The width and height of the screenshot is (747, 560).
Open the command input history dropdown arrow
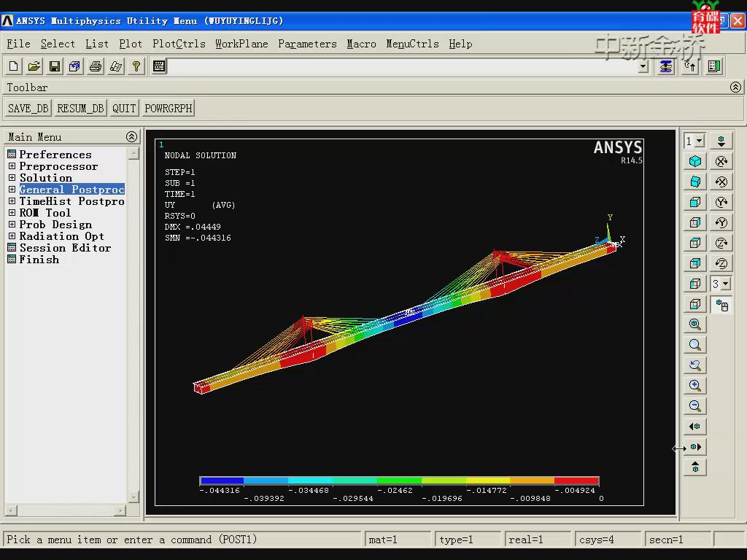tap(643, 66)
